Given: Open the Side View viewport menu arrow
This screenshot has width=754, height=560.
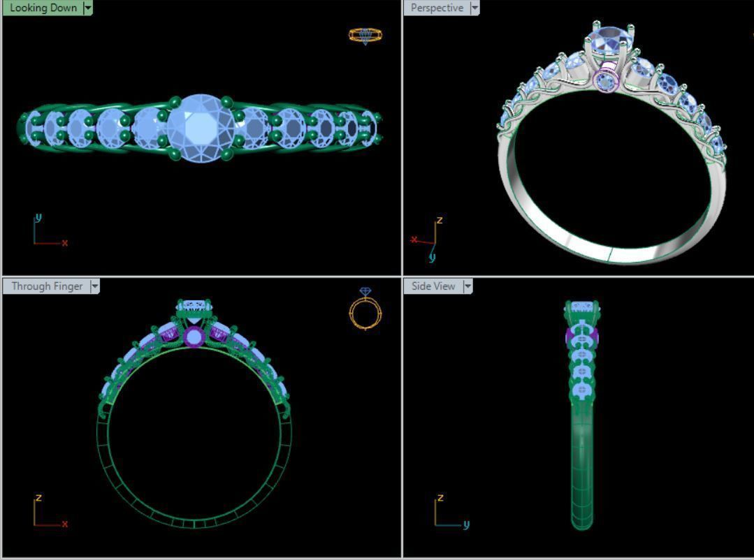Looking at the screenshot, I should point(467,286).
